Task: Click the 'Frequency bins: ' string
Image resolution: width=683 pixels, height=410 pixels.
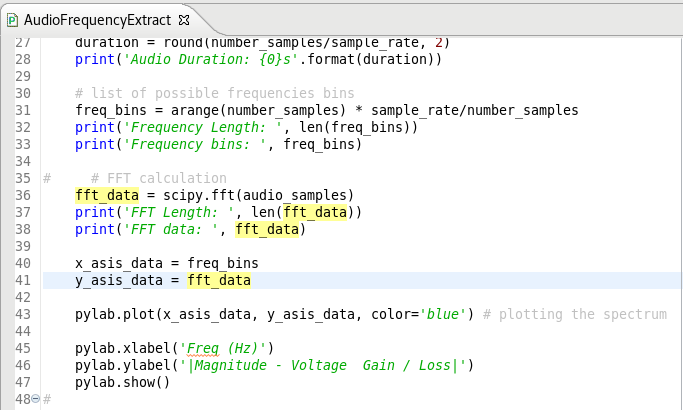Action: click(195, 144)
